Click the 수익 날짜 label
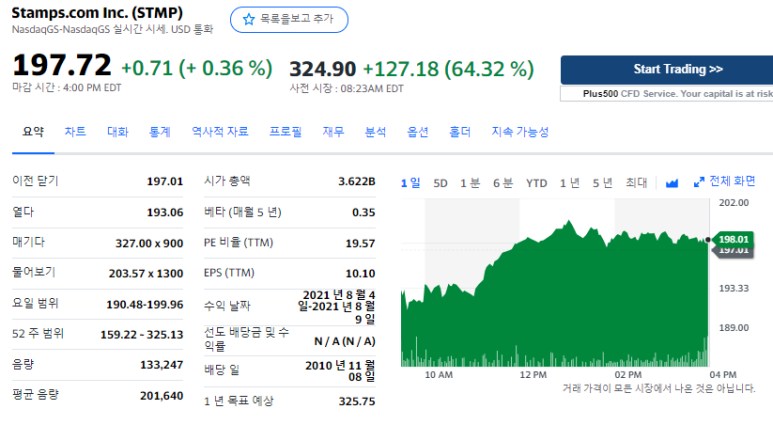The height and width of the screenshot is (425, 773). [227, 306]
